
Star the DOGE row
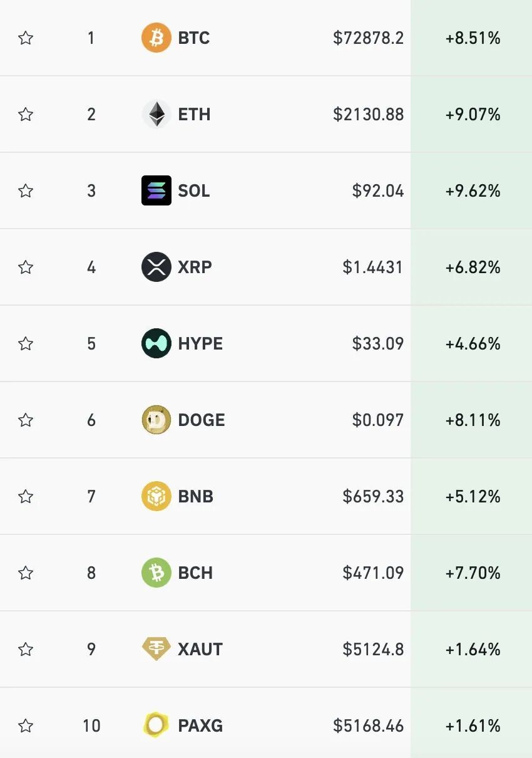pos(26,420)
